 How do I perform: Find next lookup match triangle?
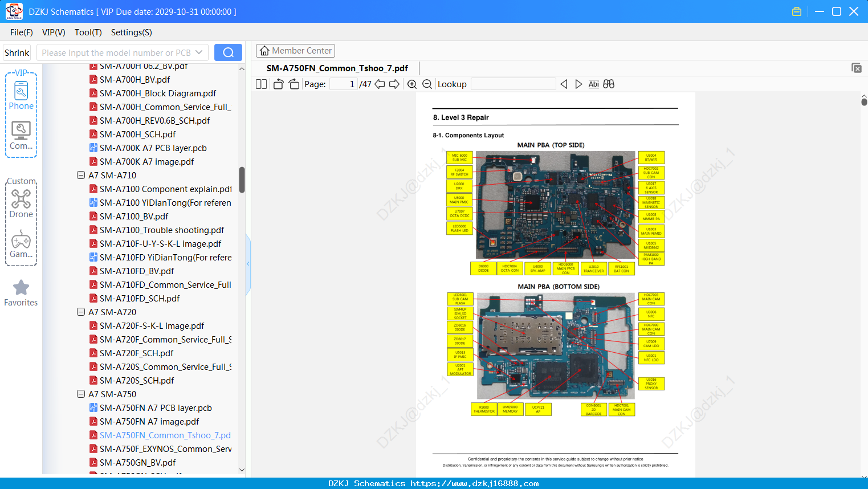(x=578, y=84)
